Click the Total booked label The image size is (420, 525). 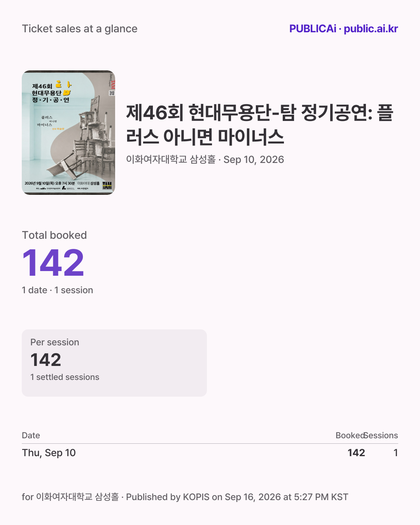tap(54, 235)
